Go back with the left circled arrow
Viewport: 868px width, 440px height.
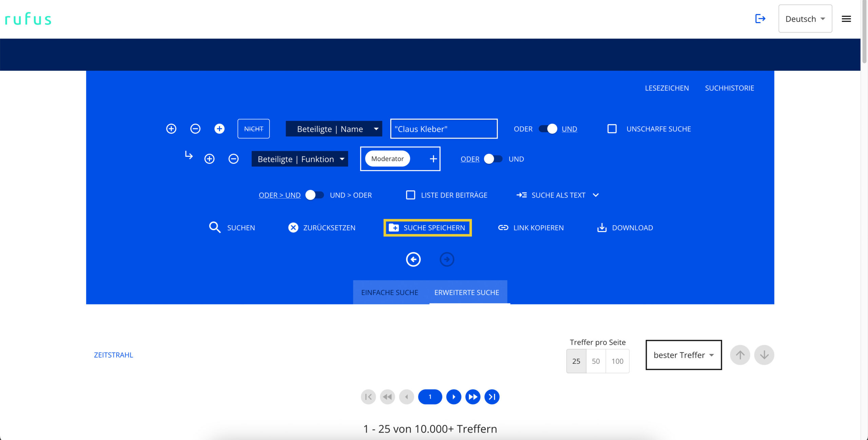click(413, 259)
